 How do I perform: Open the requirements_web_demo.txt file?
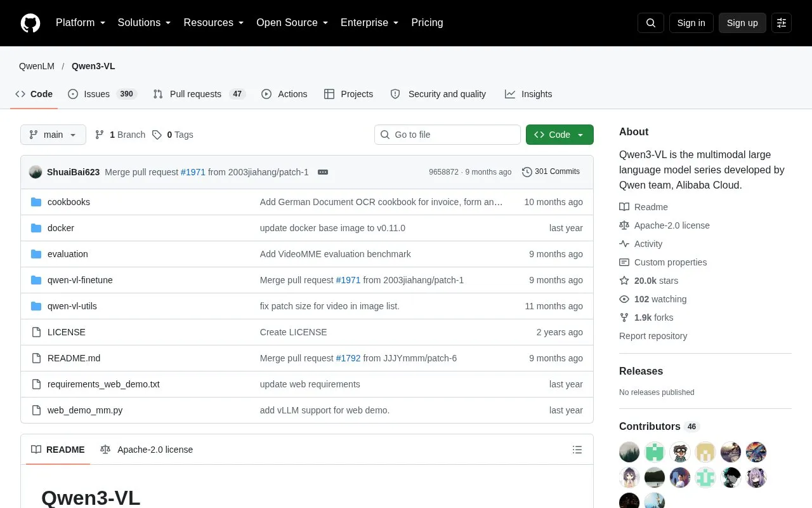pyautogui.click(x=103, y=384)
